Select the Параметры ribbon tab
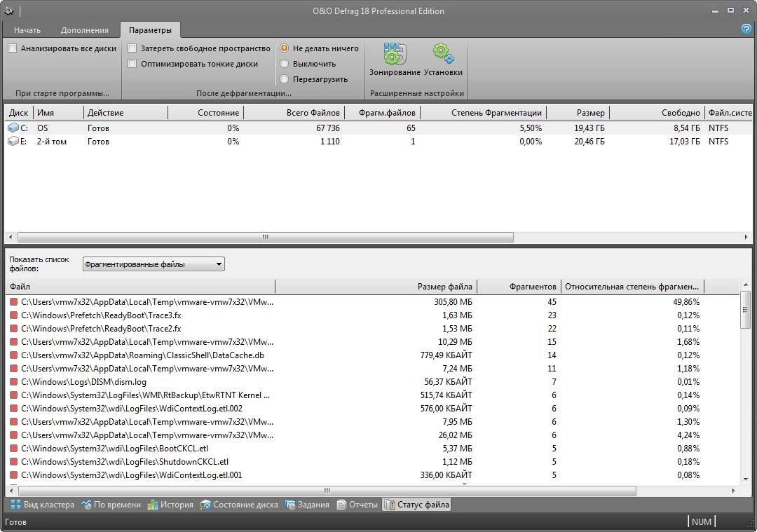The height and width of the screenshot is (532, 757). [x=150, y=30]
